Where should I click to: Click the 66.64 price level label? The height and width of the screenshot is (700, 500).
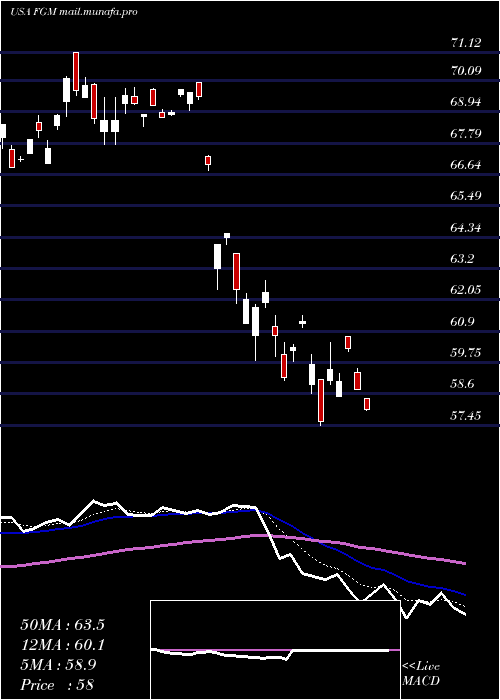(x=466, y=165)
